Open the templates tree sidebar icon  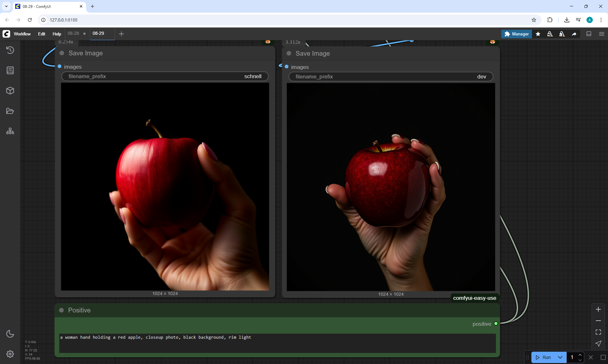[x=10, y=131]
